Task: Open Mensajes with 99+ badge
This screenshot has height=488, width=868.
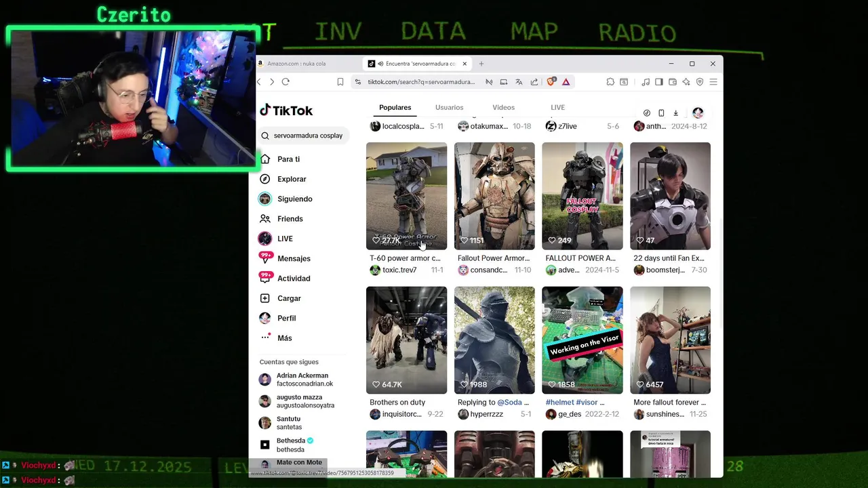Action: click(x=294, y=258)
